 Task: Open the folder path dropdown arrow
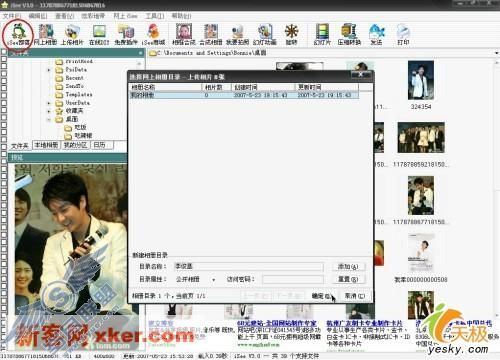click(496, 53)
